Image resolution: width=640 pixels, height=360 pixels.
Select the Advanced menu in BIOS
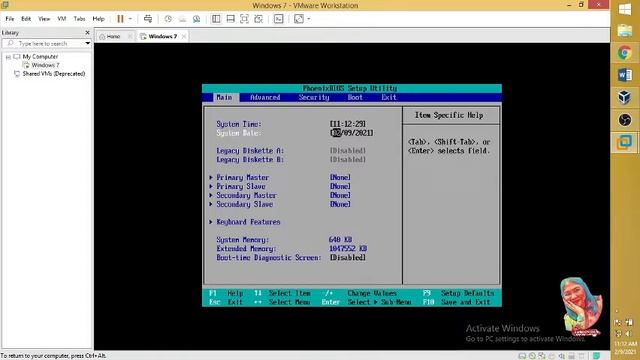pyautogui.click(x=265, y=98)
